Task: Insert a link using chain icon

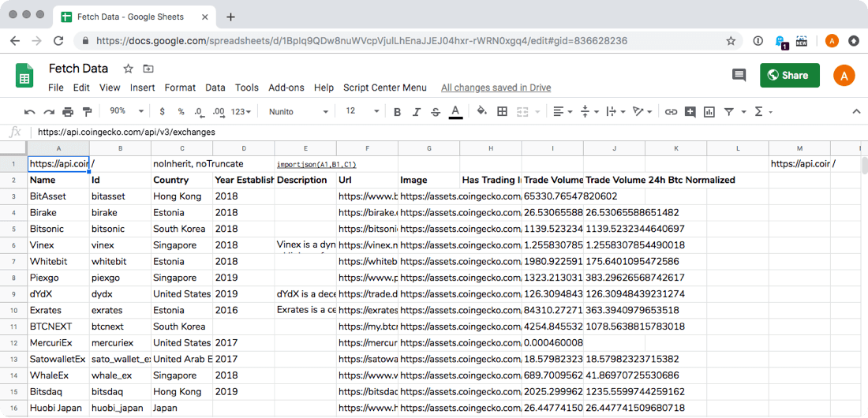Action: 671,112
